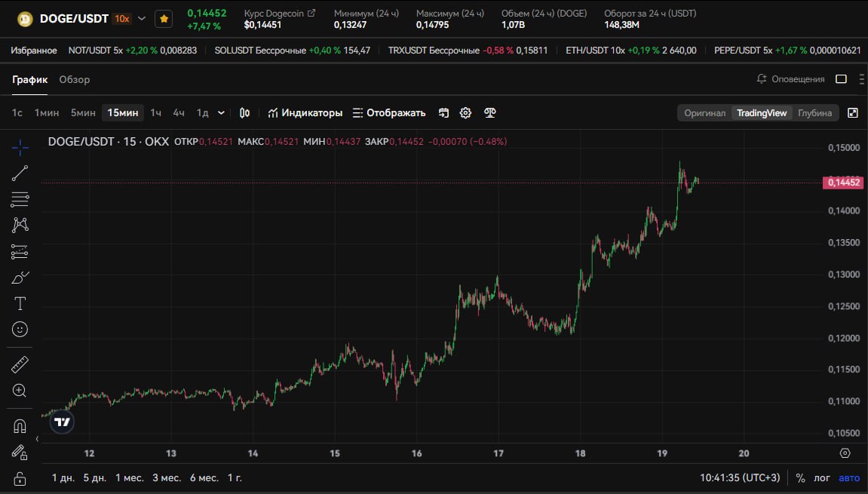The width and height of the screenshot is (868, 494).
Task: Expand chart to fullscreen
Action: (853, 113)
